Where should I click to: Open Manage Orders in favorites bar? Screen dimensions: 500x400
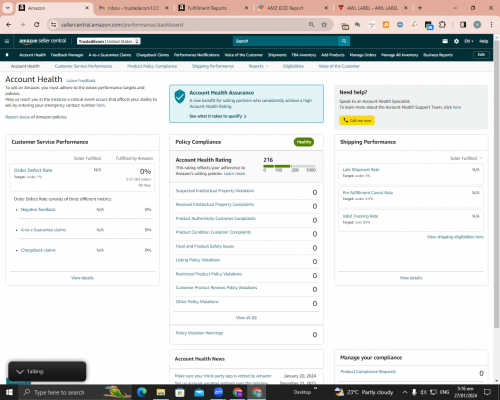click(363, 55)
